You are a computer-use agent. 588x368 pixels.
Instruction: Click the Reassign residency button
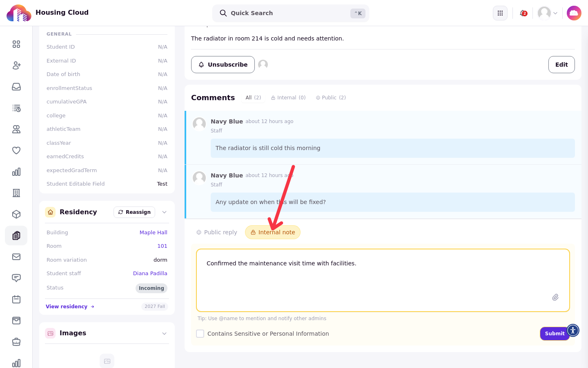pyautogui.click(x=134, y=212)
